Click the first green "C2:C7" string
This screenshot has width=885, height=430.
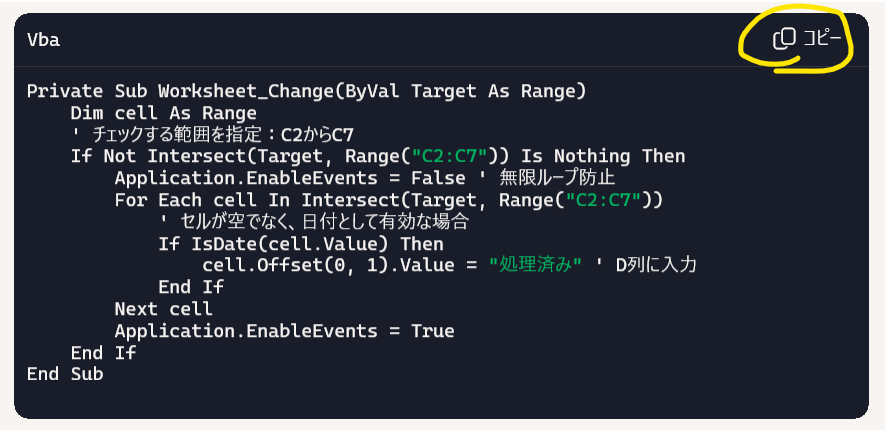(455, 156)
